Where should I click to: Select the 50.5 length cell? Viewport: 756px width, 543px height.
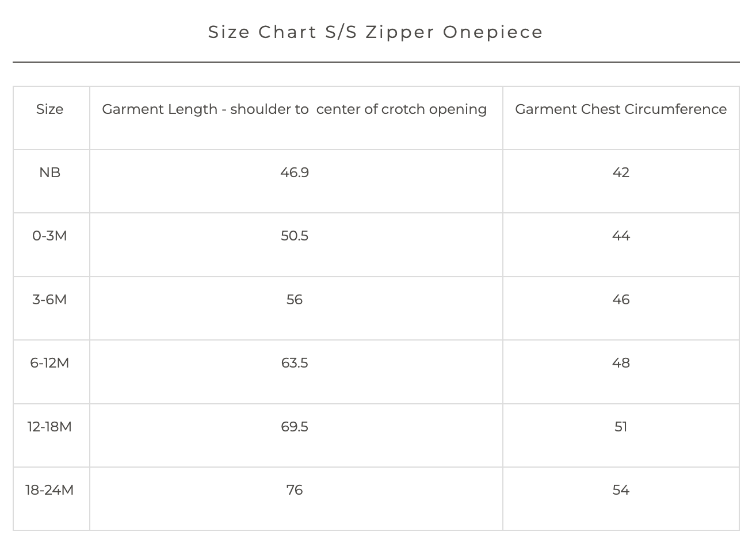coord(295,236)
